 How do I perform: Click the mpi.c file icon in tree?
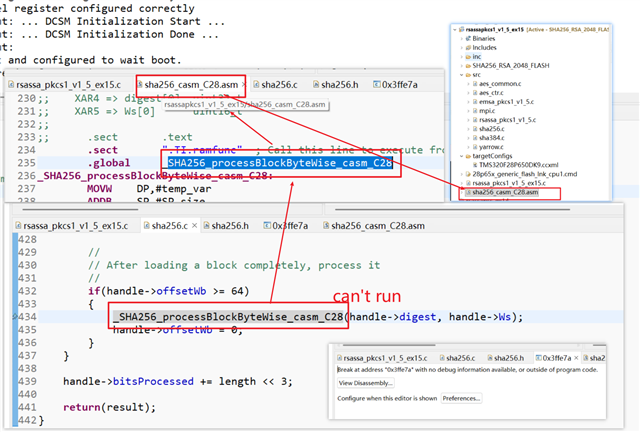tap(475, 111)
